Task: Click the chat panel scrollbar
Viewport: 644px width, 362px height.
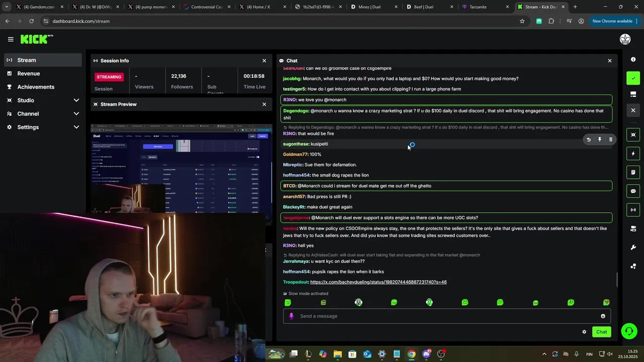Action: click(617, 280)
